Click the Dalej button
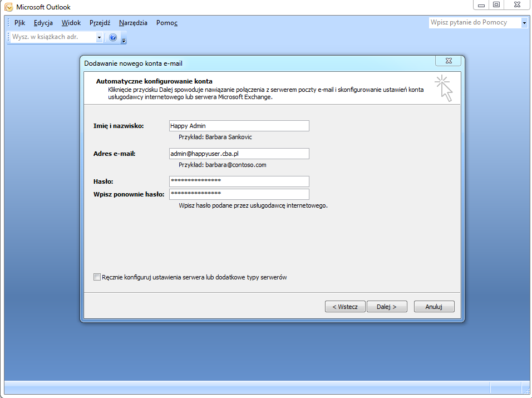Viewport: 532px width, 398px height. (x=387, y=306)
